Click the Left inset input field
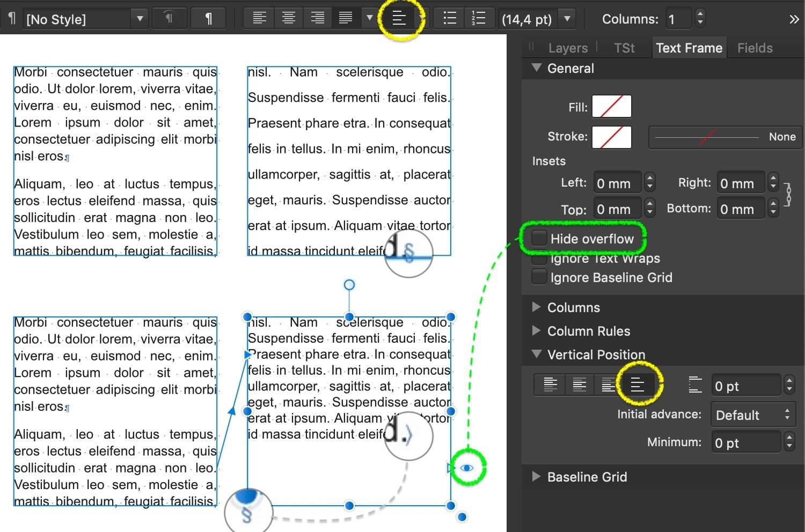 [x=618, y=183]
